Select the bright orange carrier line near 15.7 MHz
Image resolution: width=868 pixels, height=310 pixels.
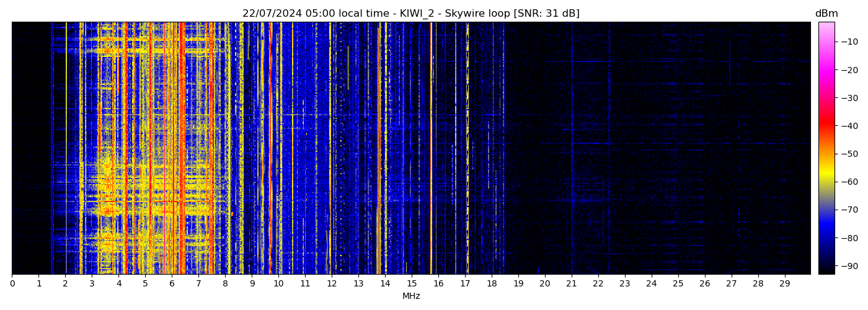click(x=431, y=149)
